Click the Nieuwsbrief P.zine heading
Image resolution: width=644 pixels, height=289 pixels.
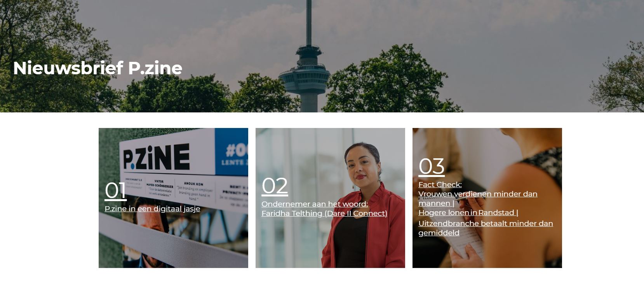pos(97,68)
